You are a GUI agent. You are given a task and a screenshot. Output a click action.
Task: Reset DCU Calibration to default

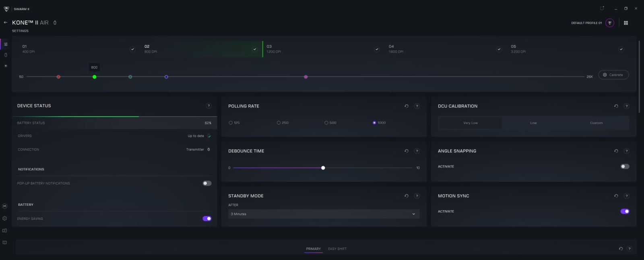pyautogui.click(x=616, y=106)
